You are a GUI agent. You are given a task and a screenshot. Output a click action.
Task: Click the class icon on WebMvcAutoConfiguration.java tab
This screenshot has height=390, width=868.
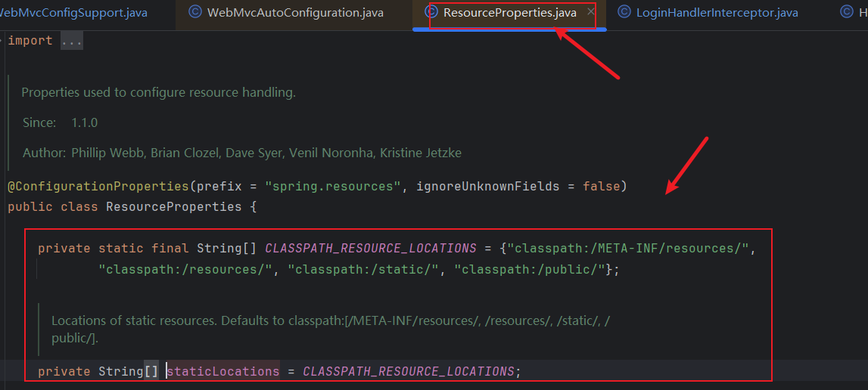pos(194,11)
